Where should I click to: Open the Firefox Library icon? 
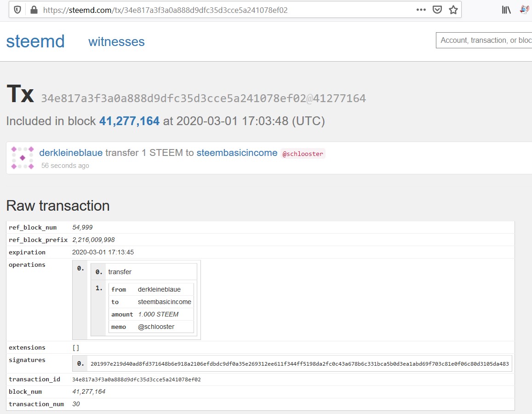(x=506, y=10)
